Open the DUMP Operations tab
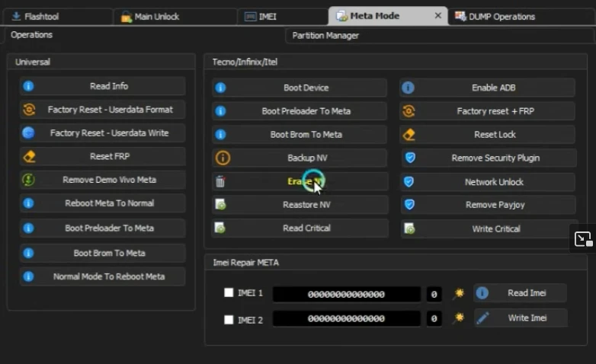This screenshot has height=364, width=596. point(521,17)
